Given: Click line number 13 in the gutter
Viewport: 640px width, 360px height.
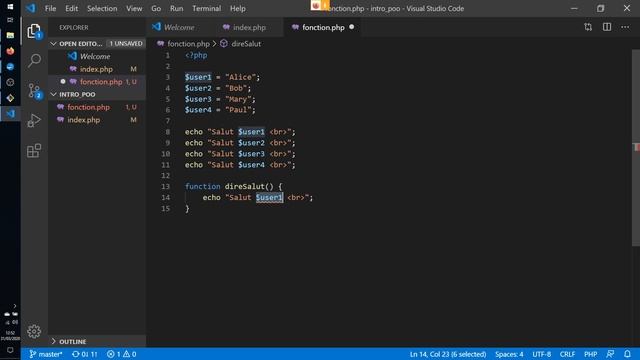Looking at the screenshot, I should [x=165, y=187].
